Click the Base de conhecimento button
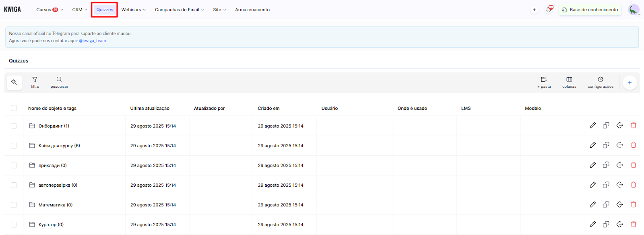 590,10
